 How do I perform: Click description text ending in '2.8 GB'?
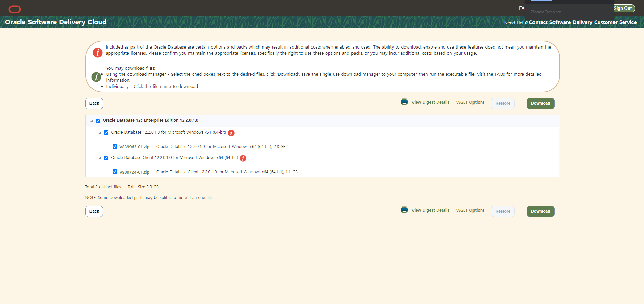[x=221, y=147]
